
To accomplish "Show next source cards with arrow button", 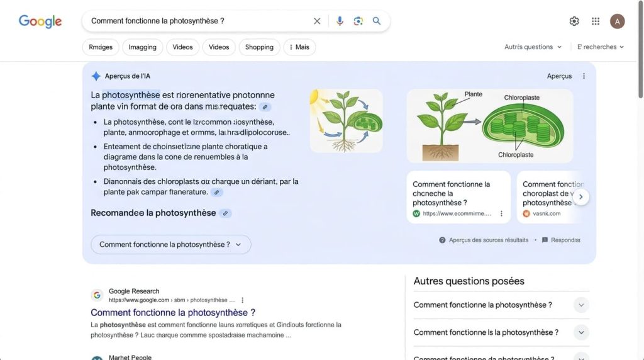I will pos(580,197).
